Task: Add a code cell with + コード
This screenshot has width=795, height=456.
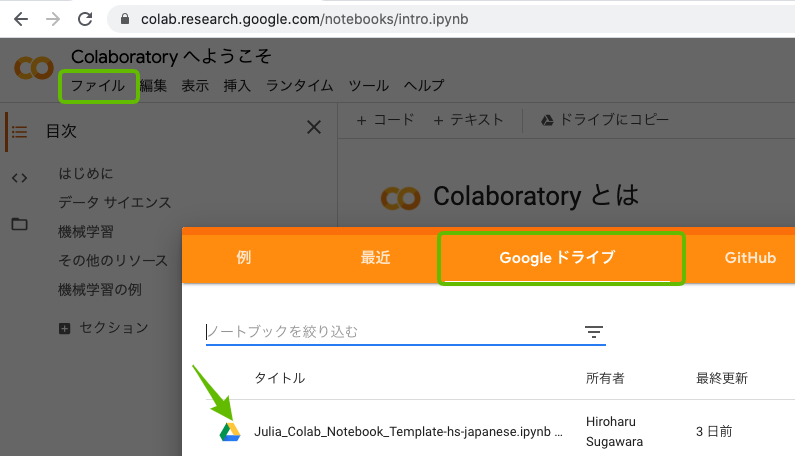Action: [385, 120]
